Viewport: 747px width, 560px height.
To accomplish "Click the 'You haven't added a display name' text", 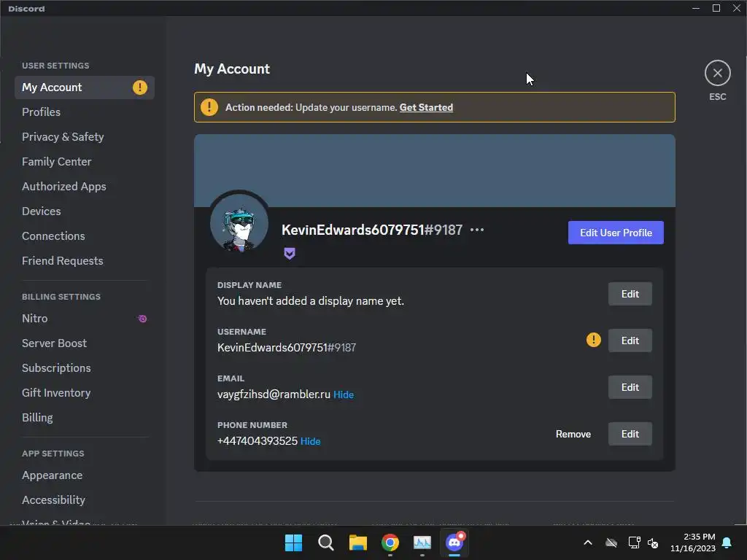I will pos(310,301).
